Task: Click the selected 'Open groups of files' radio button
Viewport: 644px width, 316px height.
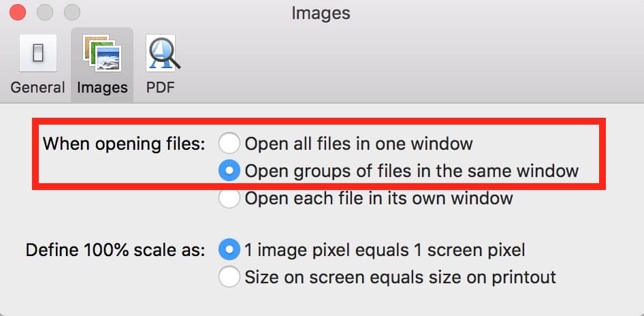Action: tap(229, 171)
